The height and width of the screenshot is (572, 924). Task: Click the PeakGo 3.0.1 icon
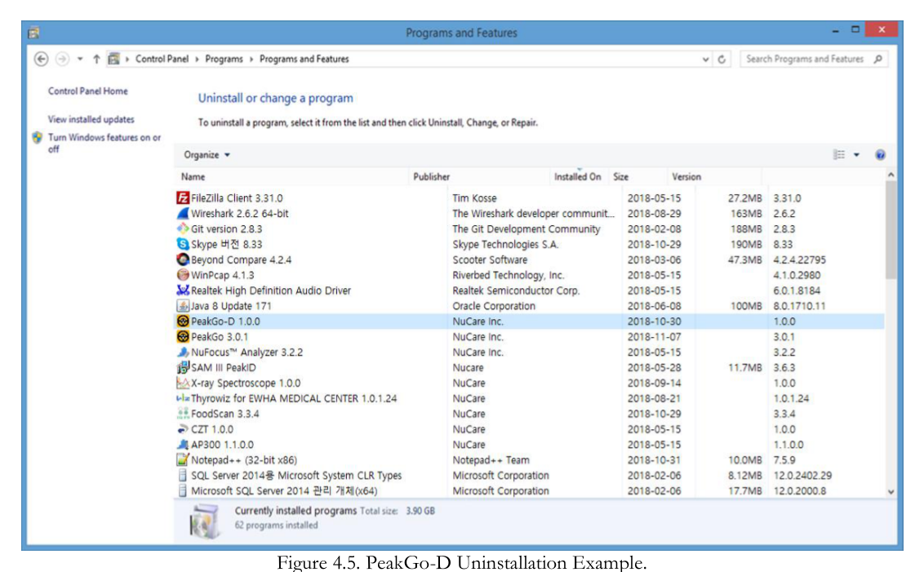tap(183, 336)
